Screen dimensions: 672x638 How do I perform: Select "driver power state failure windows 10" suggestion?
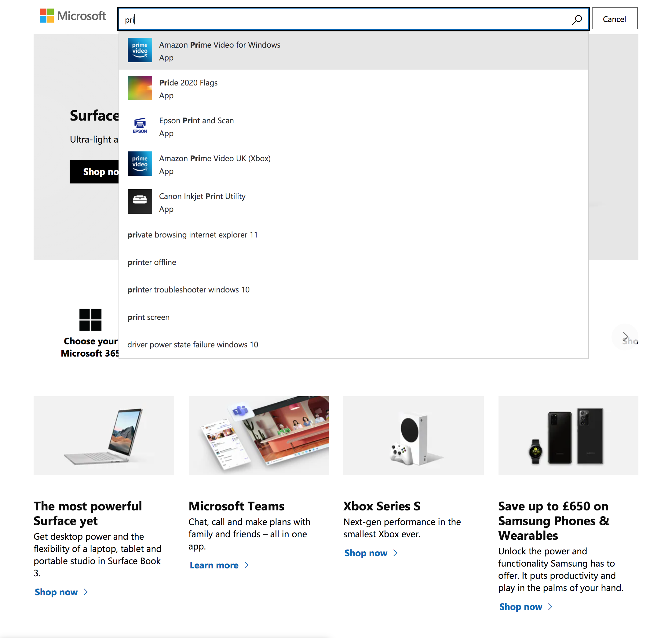(192, 345)
